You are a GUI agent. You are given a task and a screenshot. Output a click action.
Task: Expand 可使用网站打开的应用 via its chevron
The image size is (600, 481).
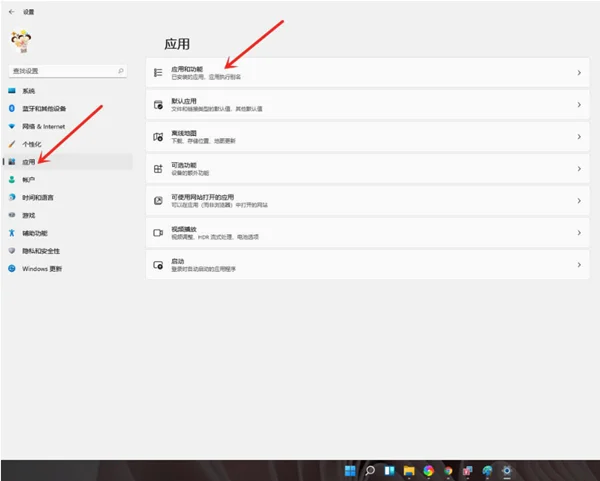pyautogui.click(x=579, y=201)
